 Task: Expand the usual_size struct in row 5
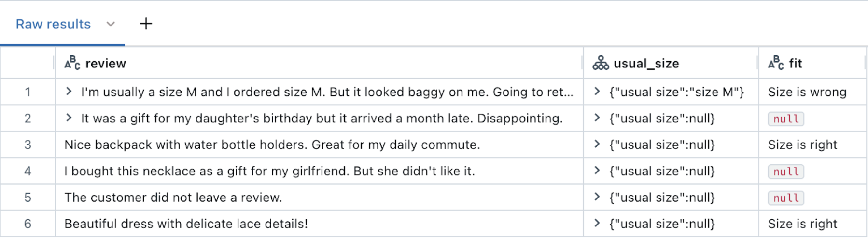tap(597, 197)
